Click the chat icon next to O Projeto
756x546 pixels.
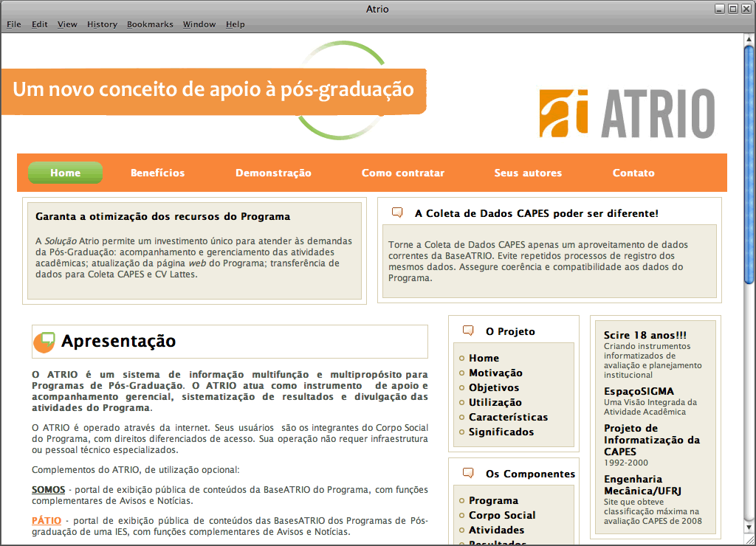click(x=467, y=331)
